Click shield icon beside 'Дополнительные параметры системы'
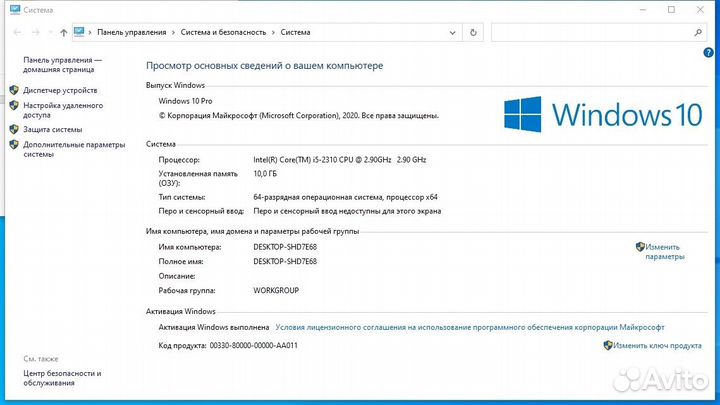The height and width of the screenshot is (405, 720). click(14, 145)
